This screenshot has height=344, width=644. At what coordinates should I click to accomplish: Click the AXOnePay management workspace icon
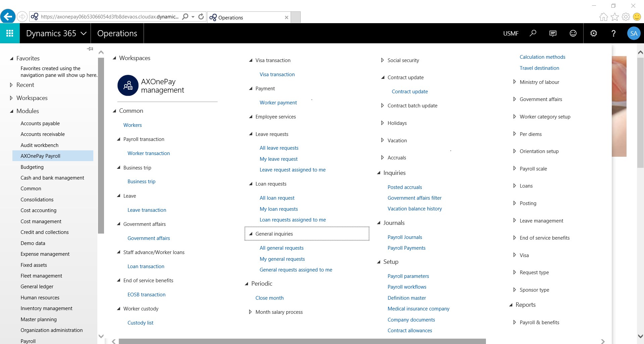pyautogui.click(x=128, y=86)
